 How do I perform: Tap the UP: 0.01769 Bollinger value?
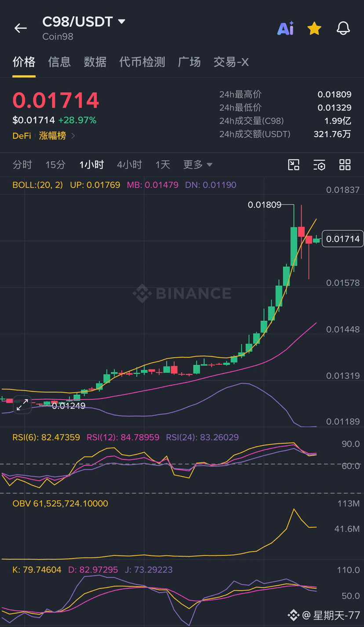pyautogui.click(x=95, y=185)
